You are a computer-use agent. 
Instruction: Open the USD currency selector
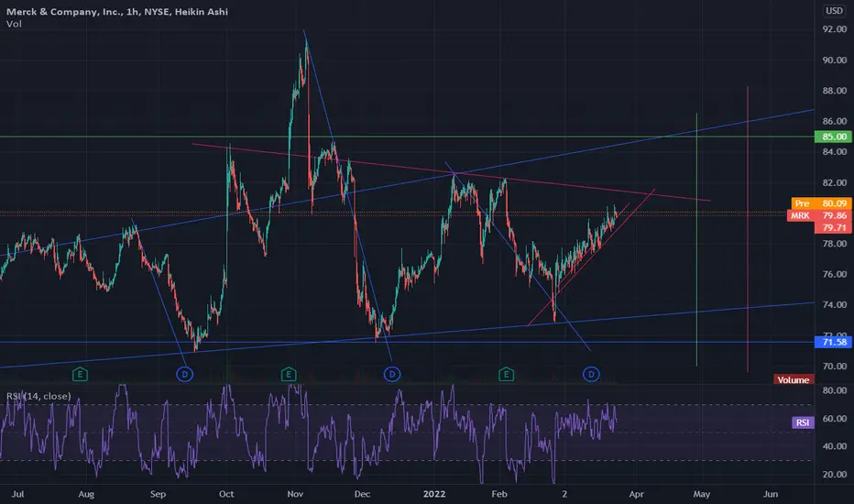(x=834, y=11)
